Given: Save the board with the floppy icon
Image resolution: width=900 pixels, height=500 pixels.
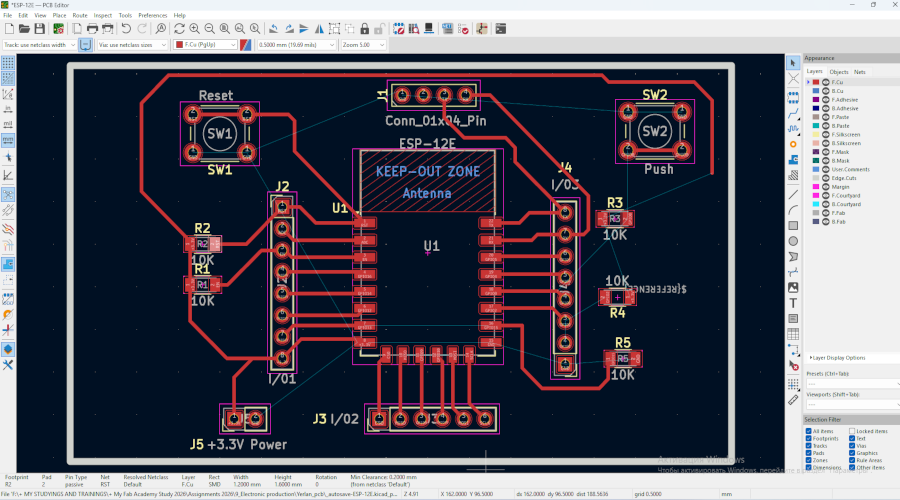Looking at the screenshot, I should tap(40, 29).
